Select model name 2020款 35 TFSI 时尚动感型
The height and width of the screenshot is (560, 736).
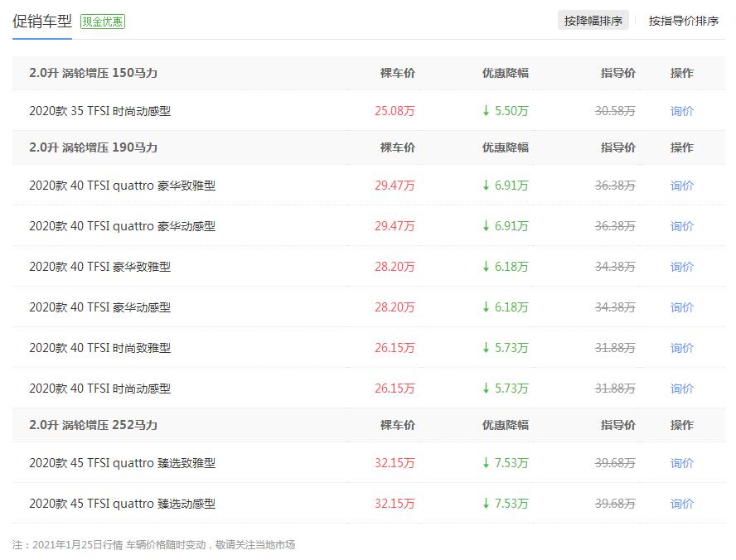click(100, 111)
